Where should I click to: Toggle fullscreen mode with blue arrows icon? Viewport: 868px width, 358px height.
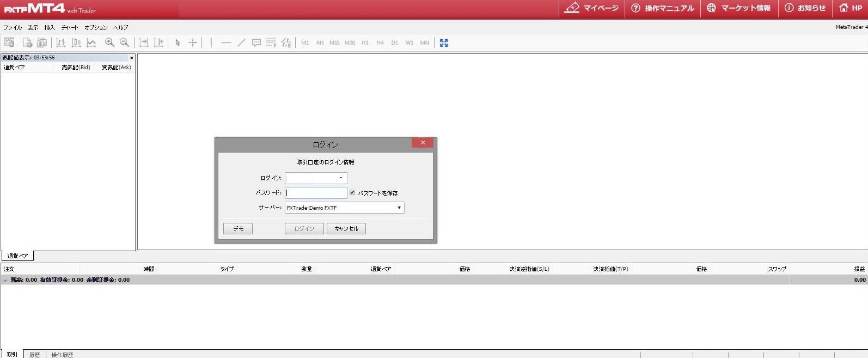(x=444, y=43)
